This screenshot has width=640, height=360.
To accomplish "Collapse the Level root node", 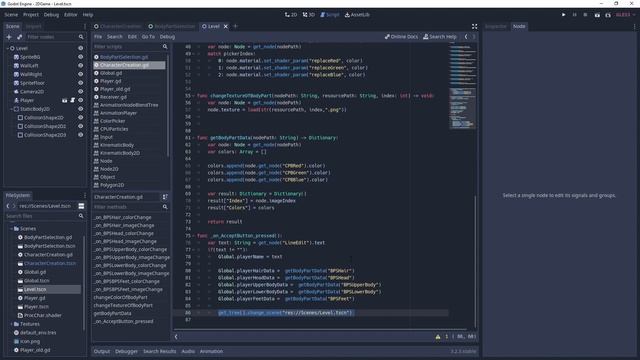I will [7, 48].
